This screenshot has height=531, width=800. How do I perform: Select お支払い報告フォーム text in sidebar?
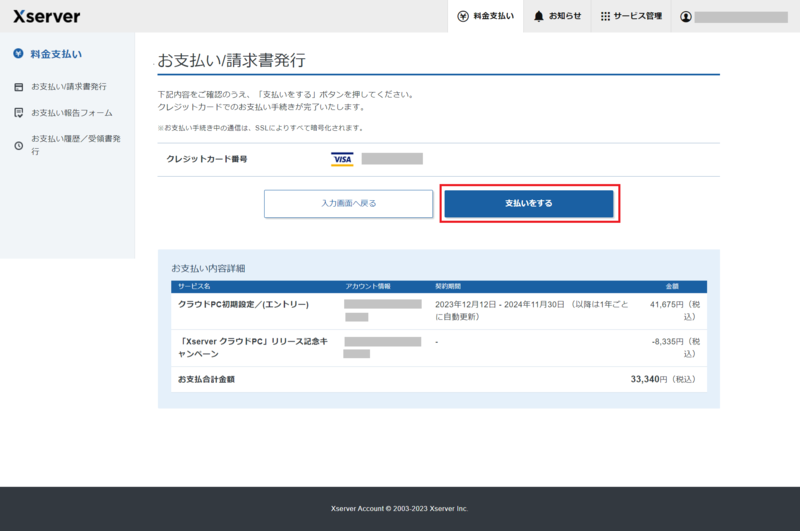[71, 113]
